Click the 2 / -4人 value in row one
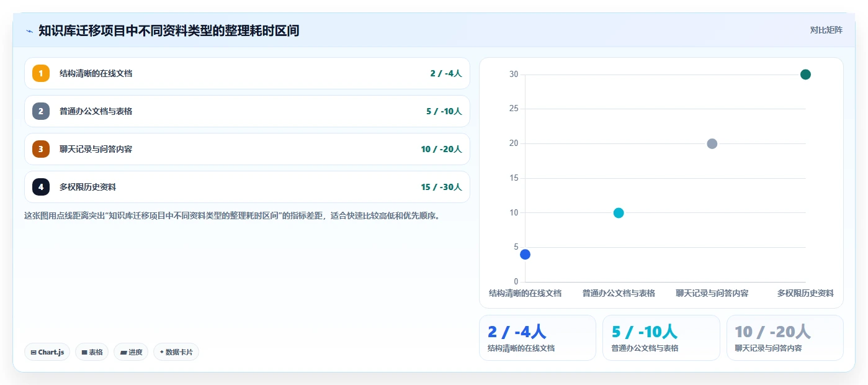868x385 pixels. click(x=445, y=73)
